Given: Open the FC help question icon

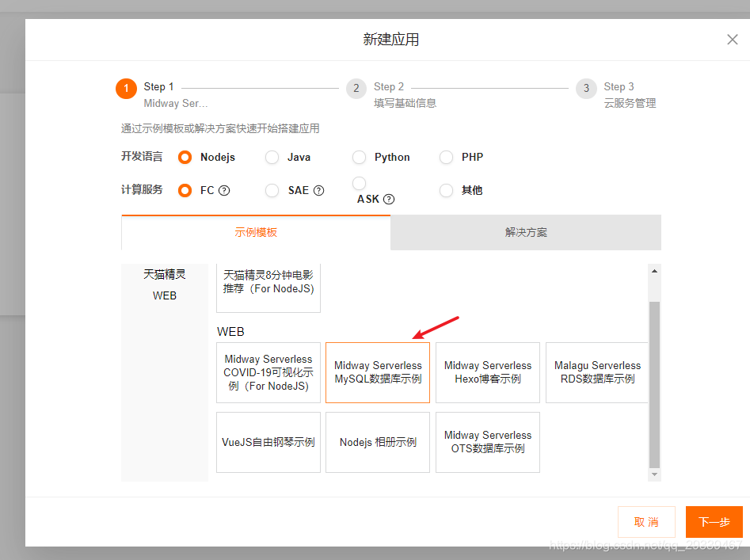Looking at the screenshot, I should tap(224, 190).
